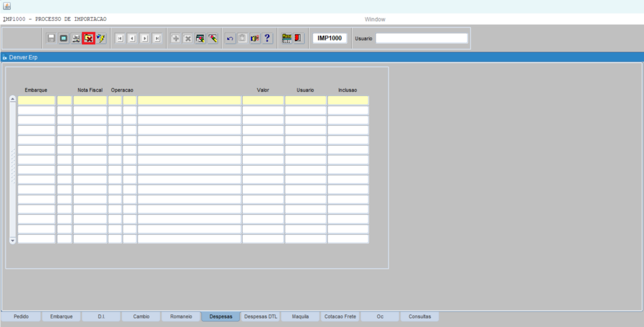Open help with the question mark icon
Viewport: 644px width, 327px height.
pos(267,38)
